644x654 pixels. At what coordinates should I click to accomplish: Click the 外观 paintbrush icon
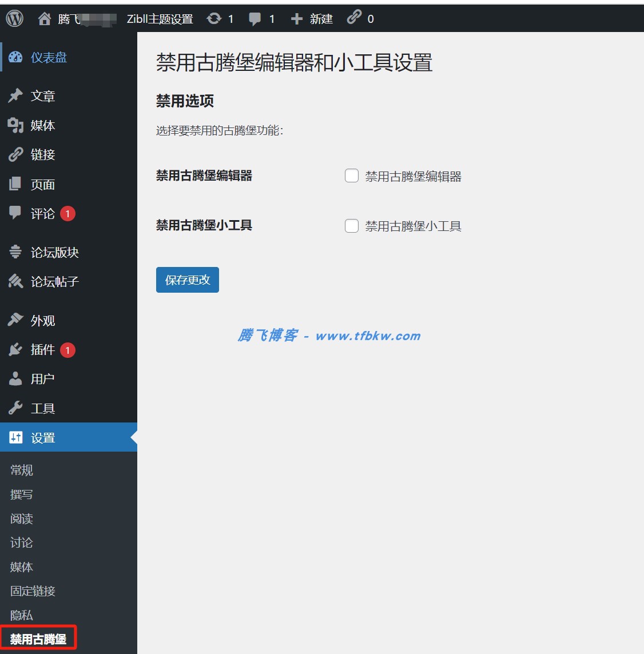point(15,320)
